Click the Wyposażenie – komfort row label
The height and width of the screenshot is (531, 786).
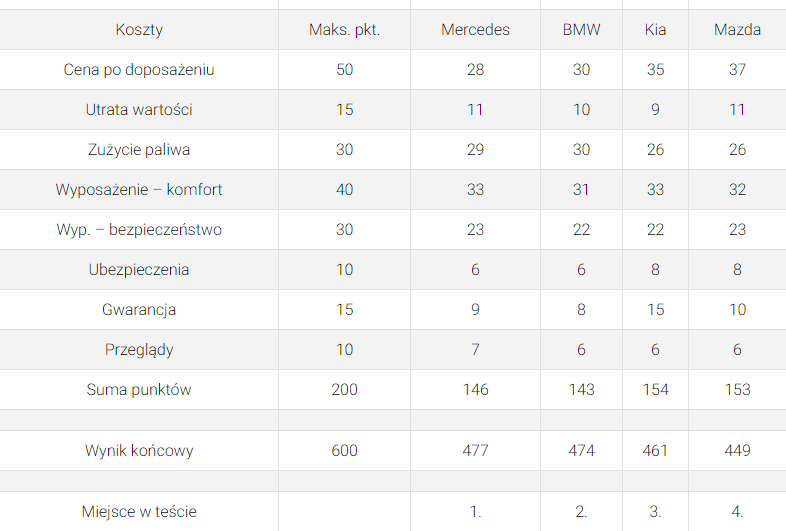click(139, 190)
